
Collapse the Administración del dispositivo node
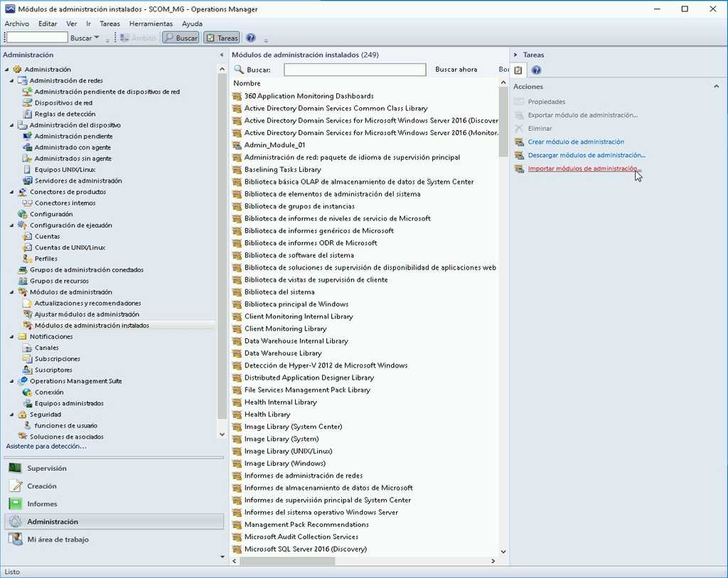pyautogui.click(x=12, y=125)
